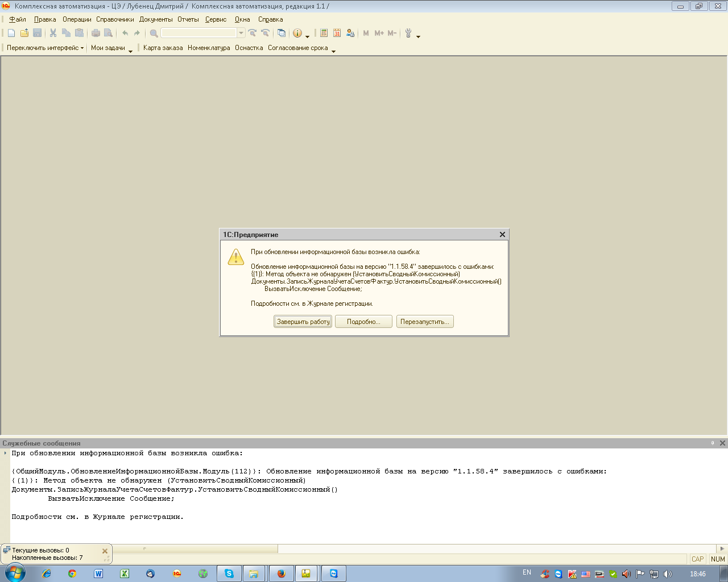Viewport: 728px width, 582px height.
Task: Click the Перезапустить... button
Action: [x=425, y=322]
